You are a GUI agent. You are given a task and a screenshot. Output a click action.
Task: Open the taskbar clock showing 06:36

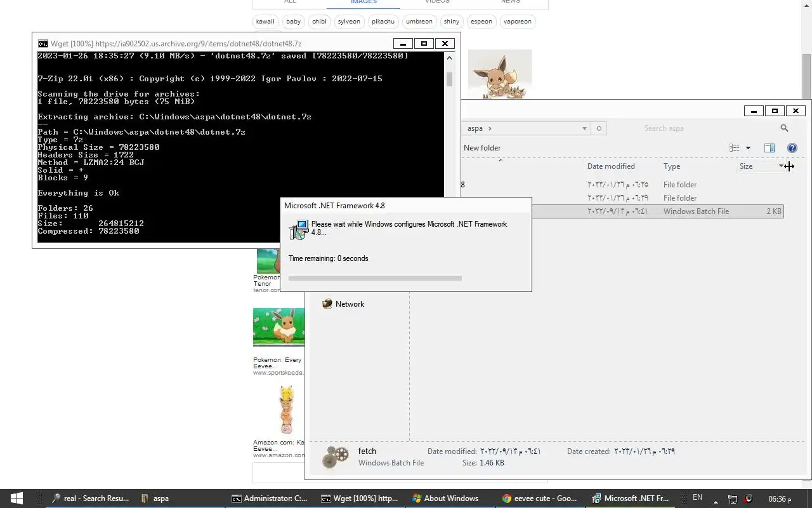pyautogui.click(x=780, y=498)
